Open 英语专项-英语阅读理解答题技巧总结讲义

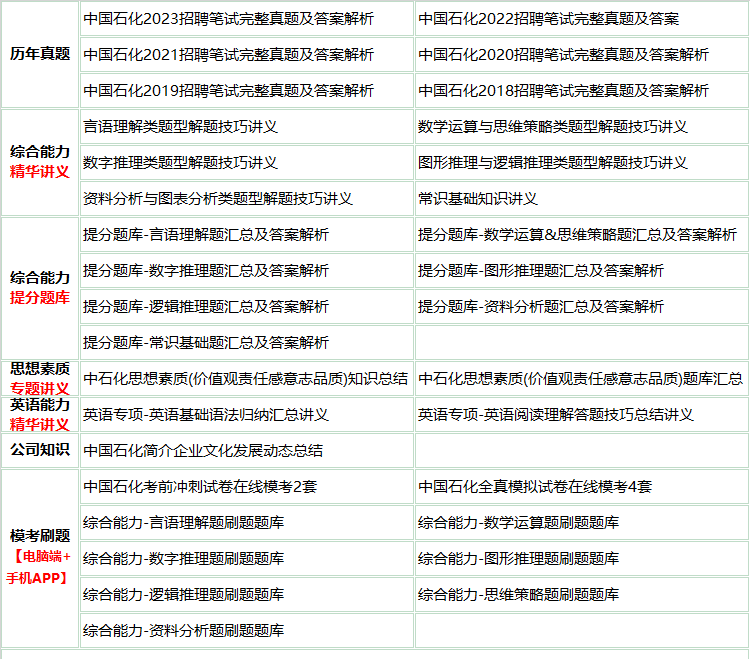tap(556, 415)
